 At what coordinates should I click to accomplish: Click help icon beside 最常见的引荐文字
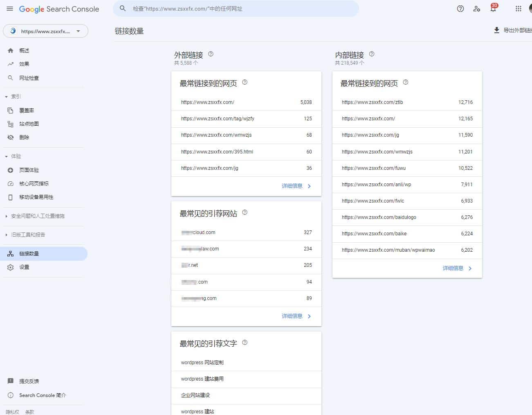coord(245,343)
